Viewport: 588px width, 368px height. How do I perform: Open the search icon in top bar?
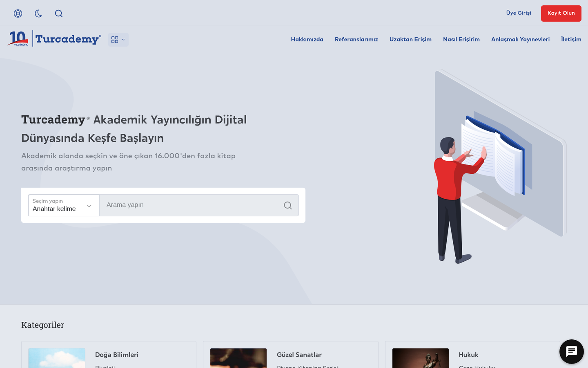click(59, 13)
